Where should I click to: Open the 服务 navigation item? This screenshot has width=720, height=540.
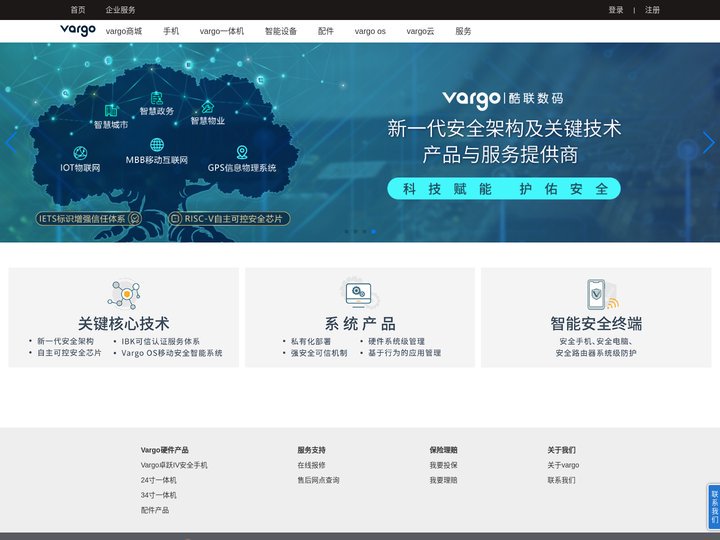point(463,31)
